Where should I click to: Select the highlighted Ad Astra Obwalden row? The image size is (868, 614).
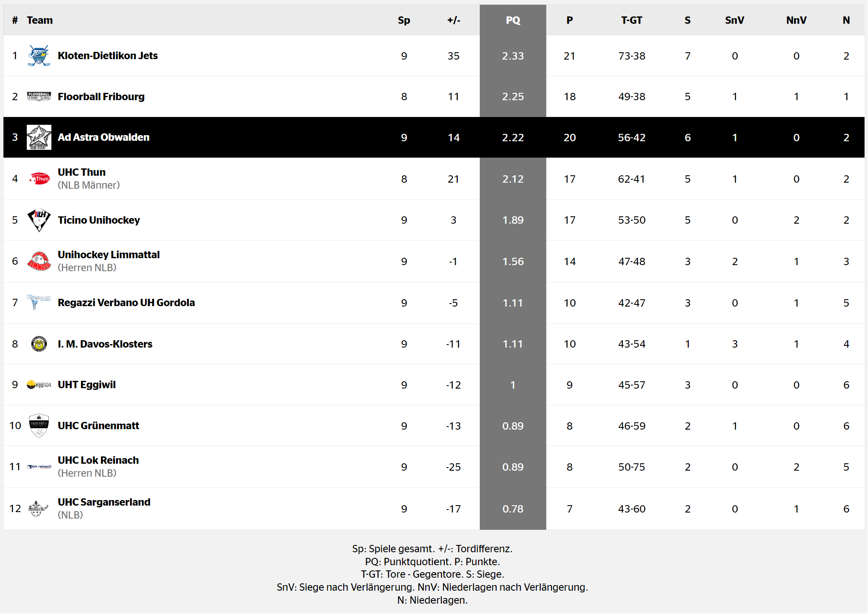pyautogui.click(x=434, y=137)
